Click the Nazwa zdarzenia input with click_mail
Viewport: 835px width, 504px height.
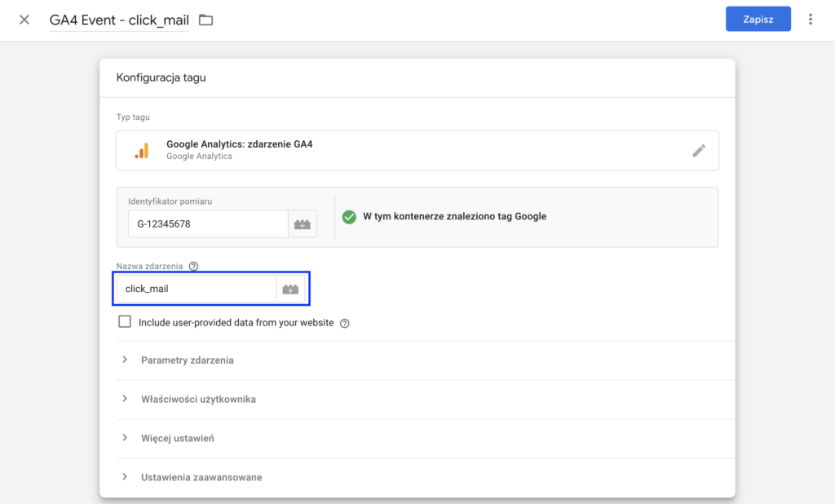click(x=196, y=289)
